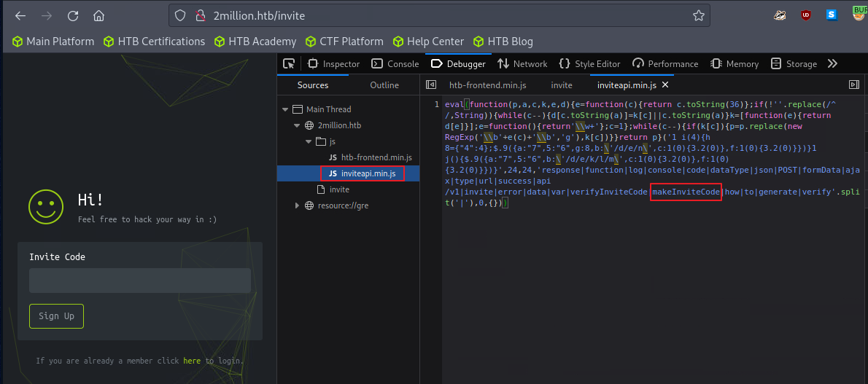The height and width of the screenshot is (384, 868).
Task: Open the Network panel
Action: pyautogui.click(x=522, y=63)
